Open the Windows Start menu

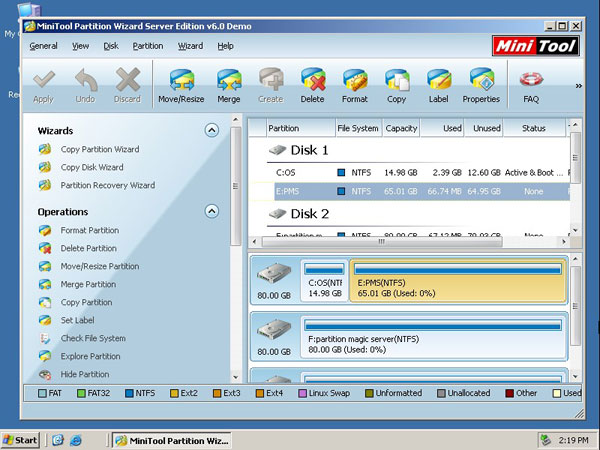20,440
